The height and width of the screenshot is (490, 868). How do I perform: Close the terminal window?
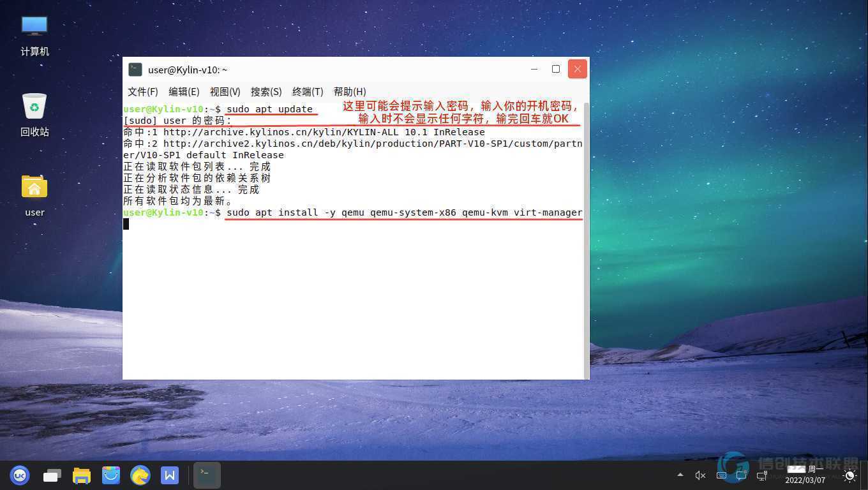tap(578, 69)
